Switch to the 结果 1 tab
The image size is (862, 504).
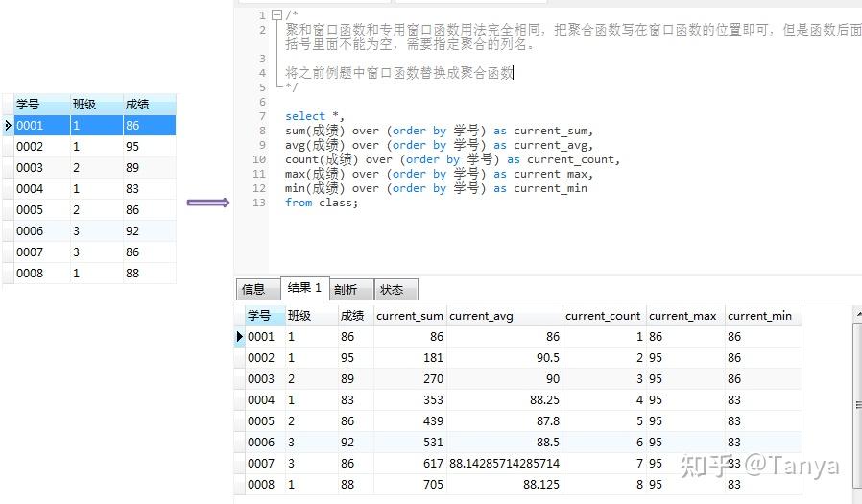[305, 288]
